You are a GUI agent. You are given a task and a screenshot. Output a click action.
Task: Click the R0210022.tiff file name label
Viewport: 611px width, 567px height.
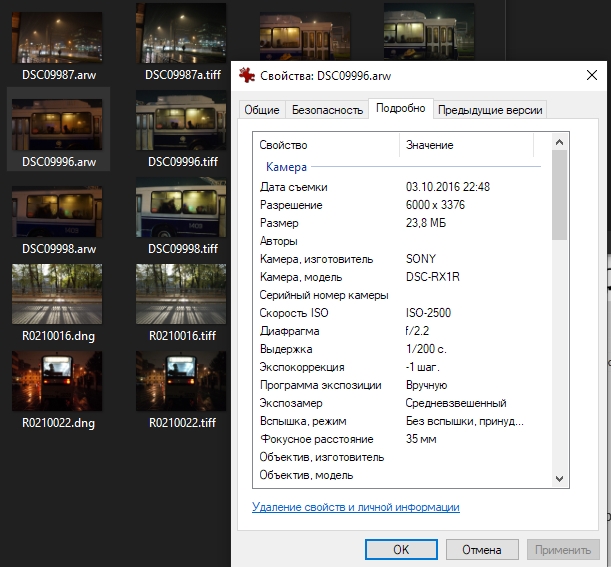point(182,423)
